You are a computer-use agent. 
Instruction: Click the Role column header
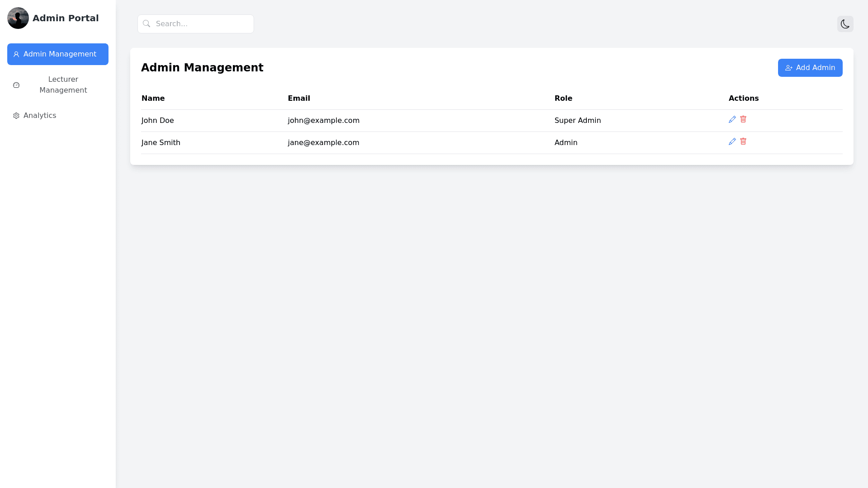pyautogui.click(x=563, y=99)
